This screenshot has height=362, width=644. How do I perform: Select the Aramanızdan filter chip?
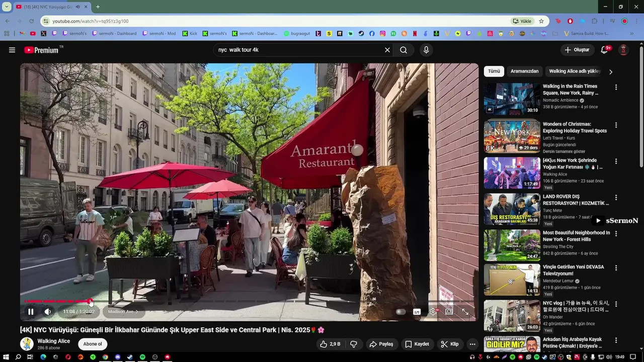[x=525, y=71]
